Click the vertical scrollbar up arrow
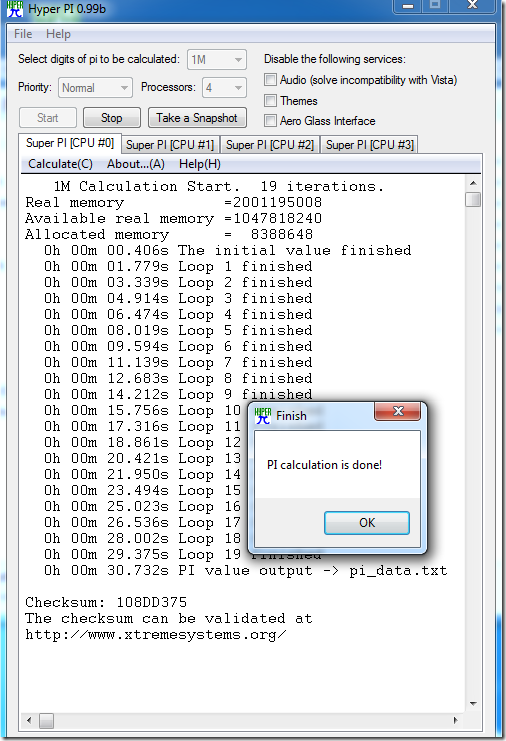506x741 pixels. [x=473, y=183]
